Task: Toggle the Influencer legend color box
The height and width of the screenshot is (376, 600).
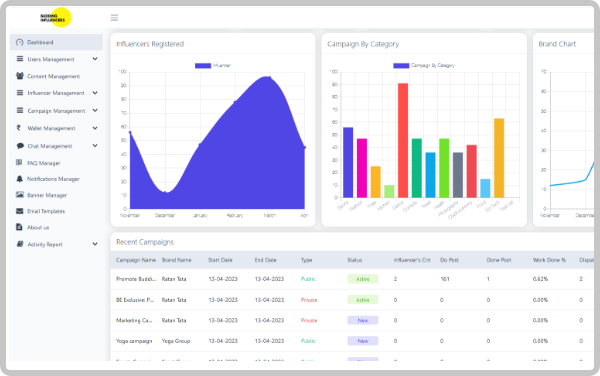Action: click(x=203, y=65)
